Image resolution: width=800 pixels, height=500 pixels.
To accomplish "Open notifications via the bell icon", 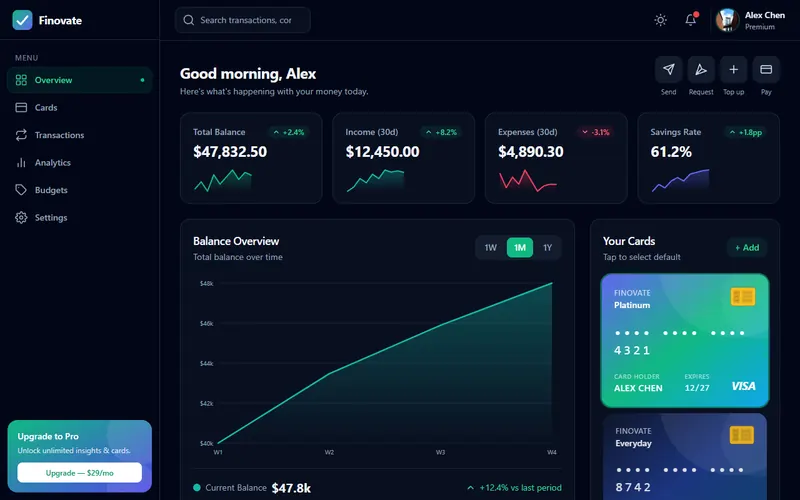I will pos(690,20).
